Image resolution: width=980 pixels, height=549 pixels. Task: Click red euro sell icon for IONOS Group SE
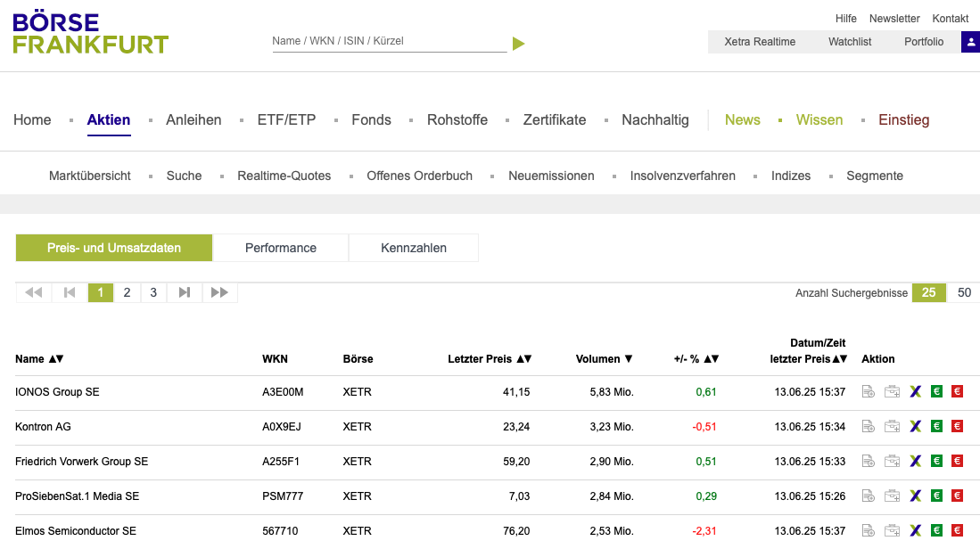957,391
